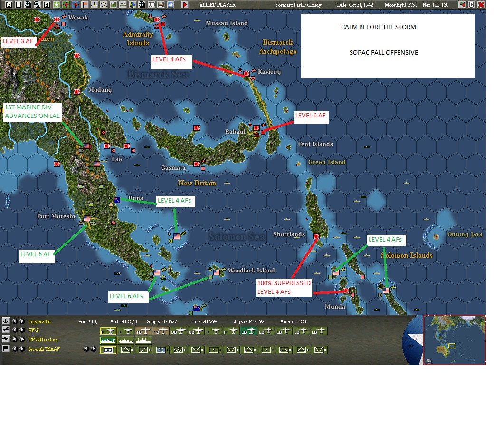The width and height of the screenshot is (504, 427).
Task: Select the highlighted VF-2 fighter unit icon
Action: [x=108, y=331]
